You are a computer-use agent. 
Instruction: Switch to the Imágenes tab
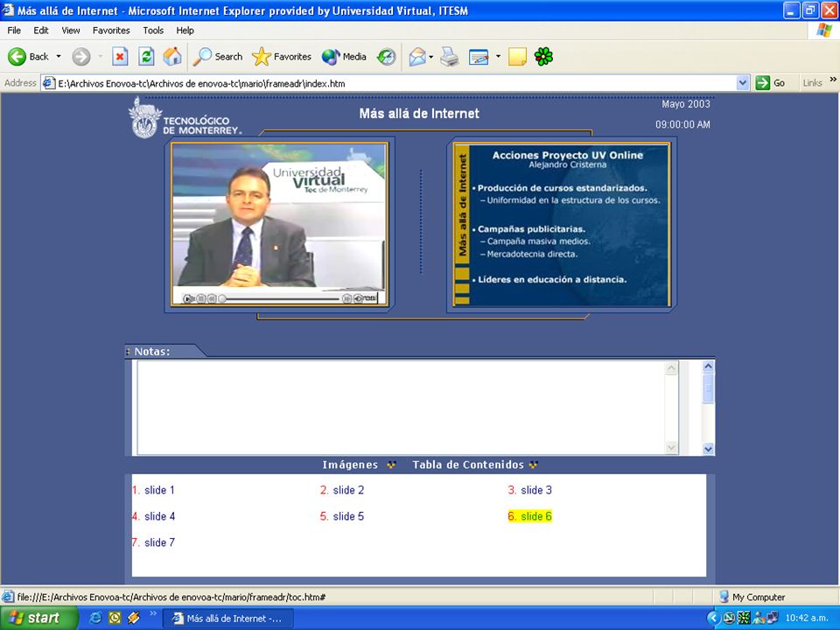pos(350,465)
